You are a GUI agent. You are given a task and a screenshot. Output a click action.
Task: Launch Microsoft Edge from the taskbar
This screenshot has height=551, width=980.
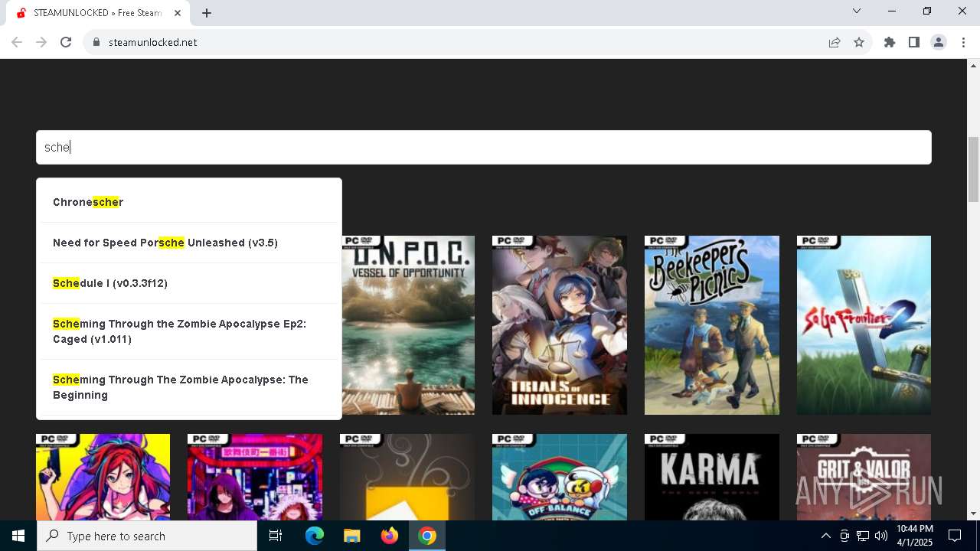click(315, 536)
